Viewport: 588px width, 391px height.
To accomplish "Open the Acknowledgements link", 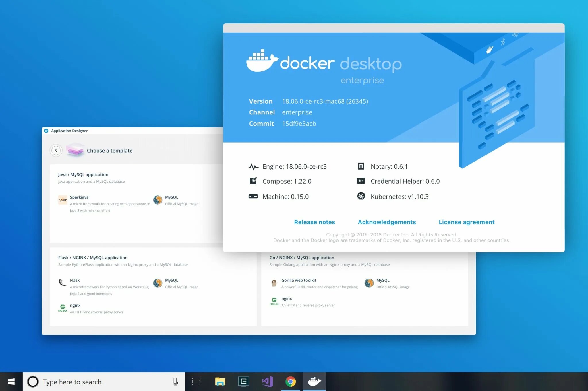I will pos(386,222).
